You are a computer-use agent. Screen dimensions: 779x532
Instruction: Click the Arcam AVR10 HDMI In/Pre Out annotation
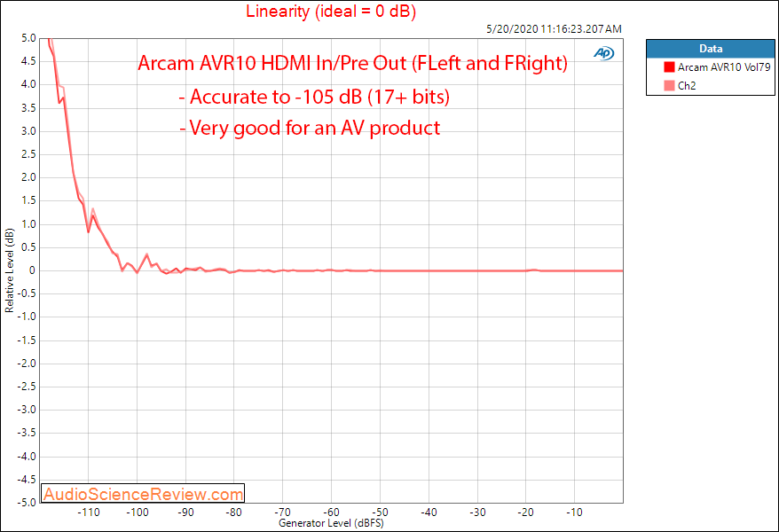(353, 63)
